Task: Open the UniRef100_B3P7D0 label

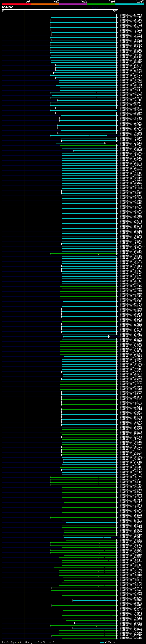Action: 131,390
